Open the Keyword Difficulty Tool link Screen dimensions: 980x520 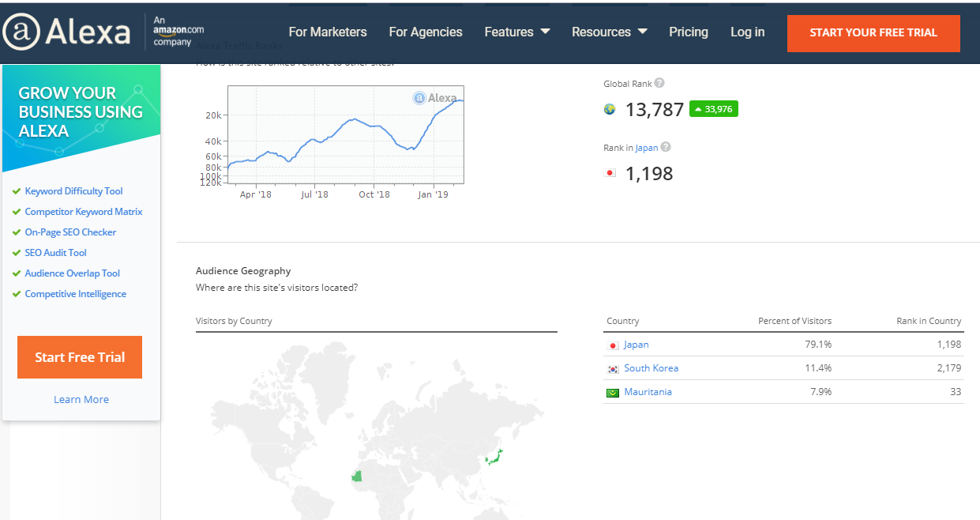click(x=74, y=191)
